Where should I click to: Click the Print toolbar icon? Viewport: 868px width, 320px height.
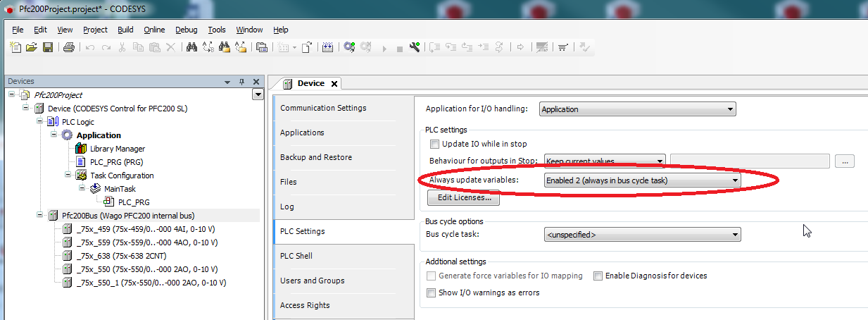tap(69, 47)
